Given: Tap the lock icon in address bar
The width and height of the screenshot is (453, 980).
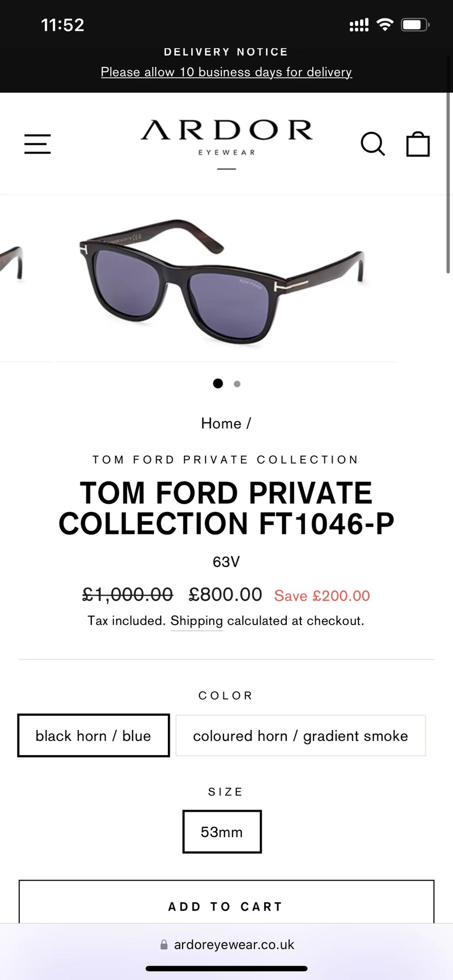Looking at the screenshot, I should pyautogui.click(x=164, y=945).
